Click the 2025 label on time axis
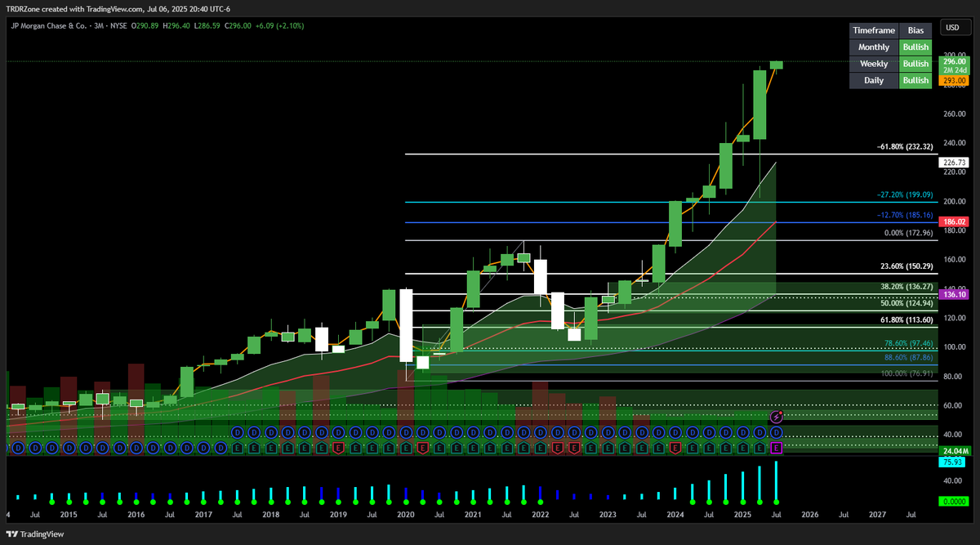 click(x=742, y=516)
